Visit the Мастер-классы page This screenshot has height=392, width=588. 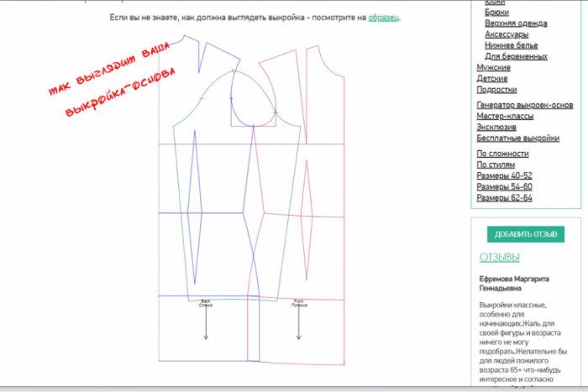pos(509,116)
